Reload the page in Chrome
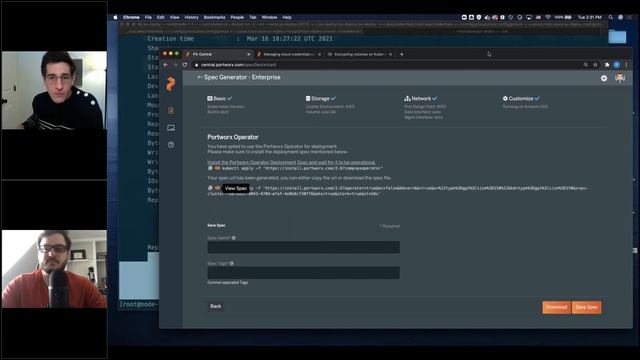The image size is (640, 360). coord(185,64)
